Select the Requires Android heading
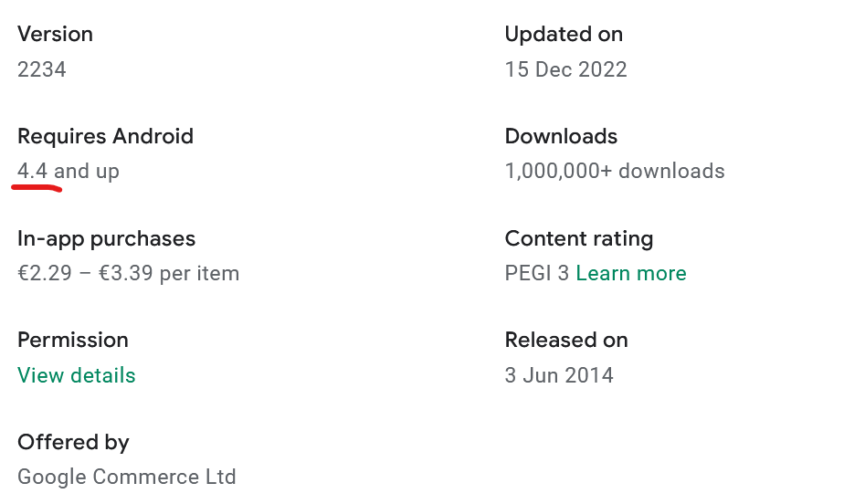 pyautogui.click(x=106, y=136)
